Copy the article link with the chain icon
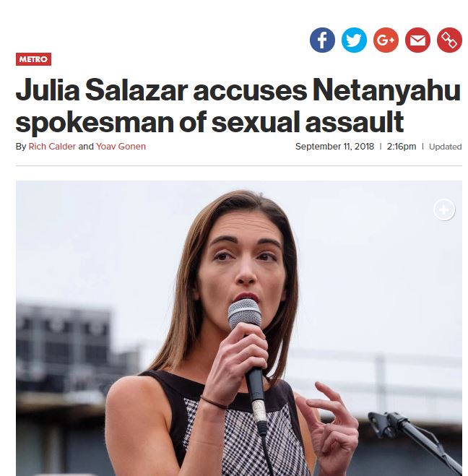The height and width of the screenshot is (476, 468). tap(449, 40)
